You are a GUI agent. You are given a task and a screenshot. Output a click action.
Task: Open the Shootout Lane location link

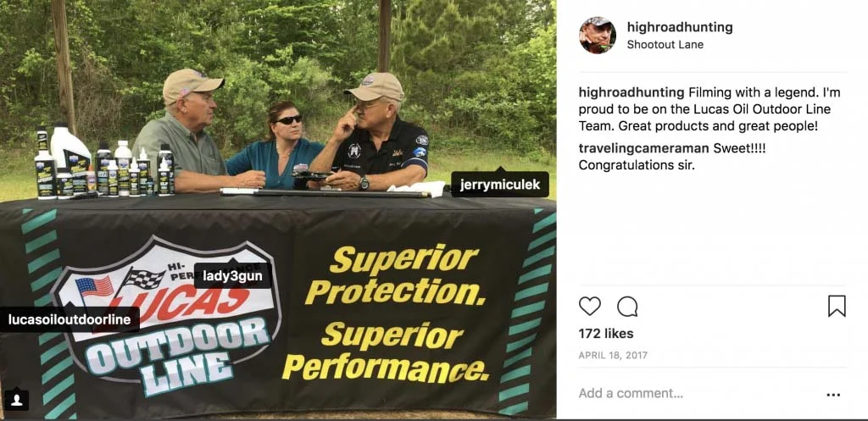point(665,45)
